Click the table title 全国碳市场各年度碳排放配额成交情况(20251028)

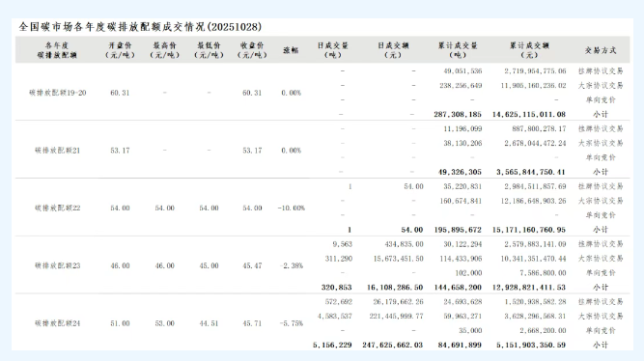[140, 27]
